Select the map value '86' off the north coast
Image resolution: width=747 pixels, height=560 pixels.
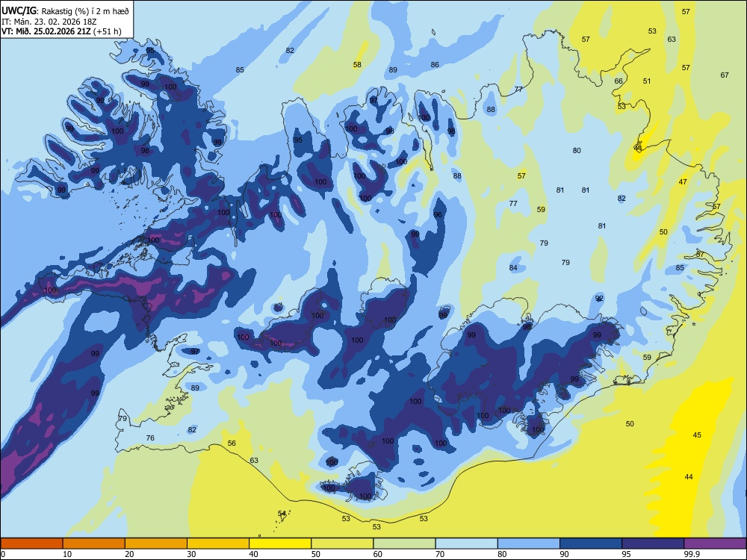point(435,65)
